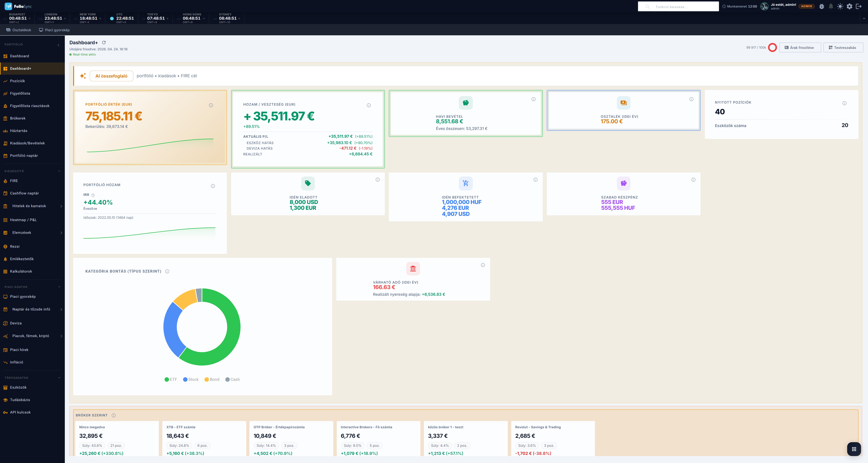
Task: Open Figyelőlista riasztások in sidebar
Action: [32, 106]
